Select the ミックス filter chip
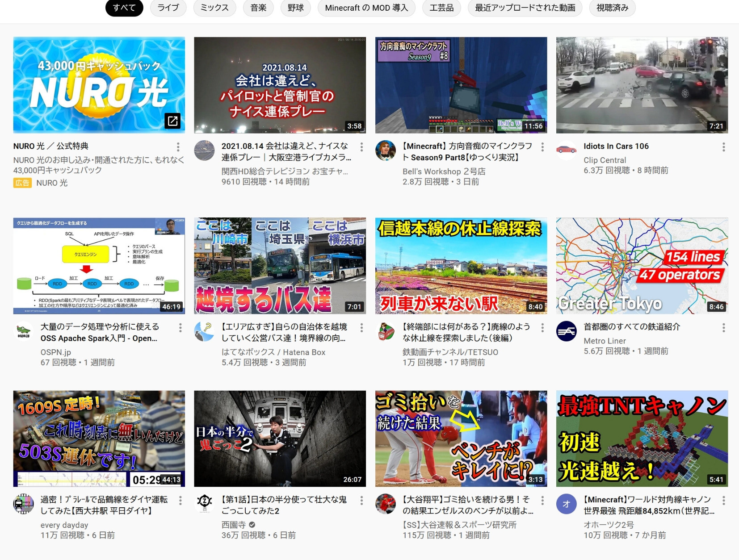 214,8
